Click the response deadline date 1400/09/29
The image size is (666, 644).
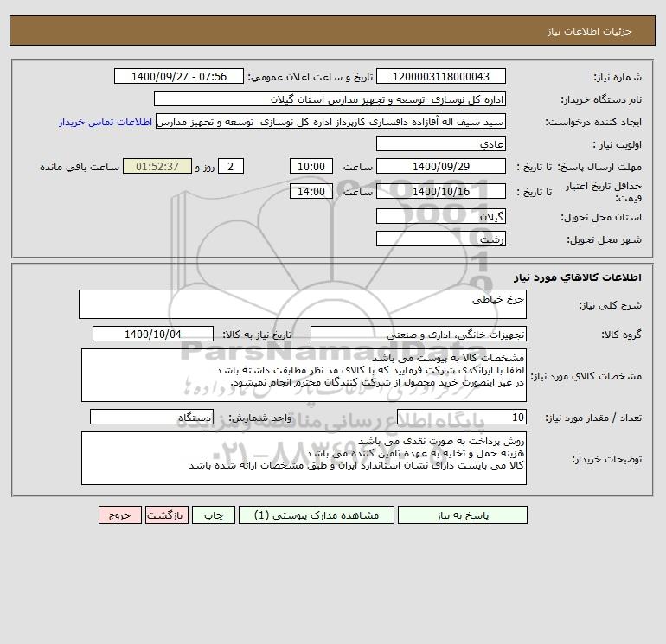(441, 167)
